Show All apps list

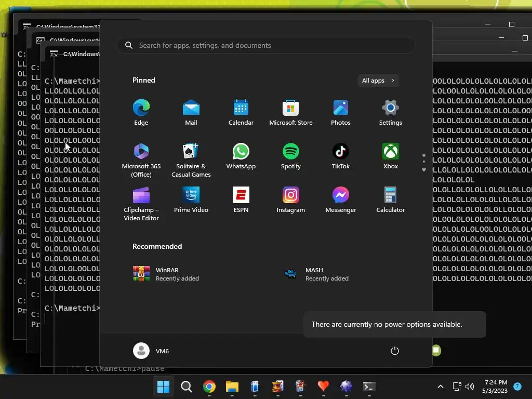378,81
